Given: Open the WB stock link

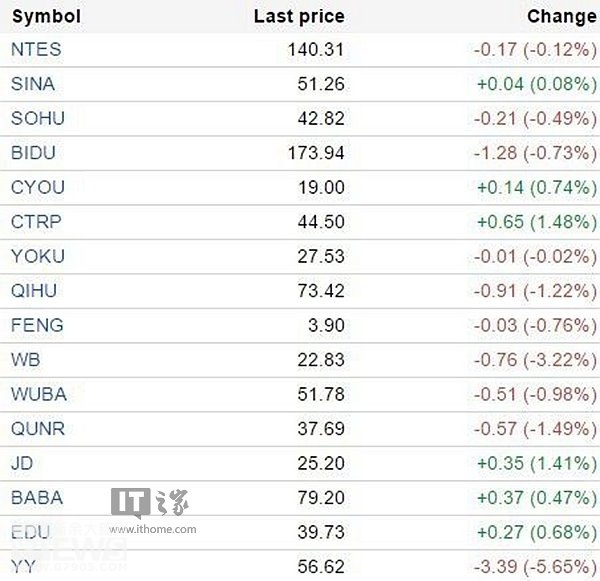Looking at the screenshot, I should click(x=25, y=360).
